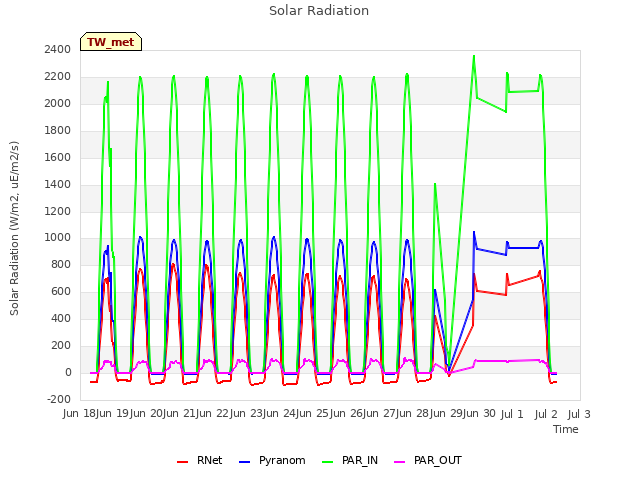The width and height of the screenshot is (640, 480).
Task: Click the 200 y-axis tick label
Action: tap(61, 345)
